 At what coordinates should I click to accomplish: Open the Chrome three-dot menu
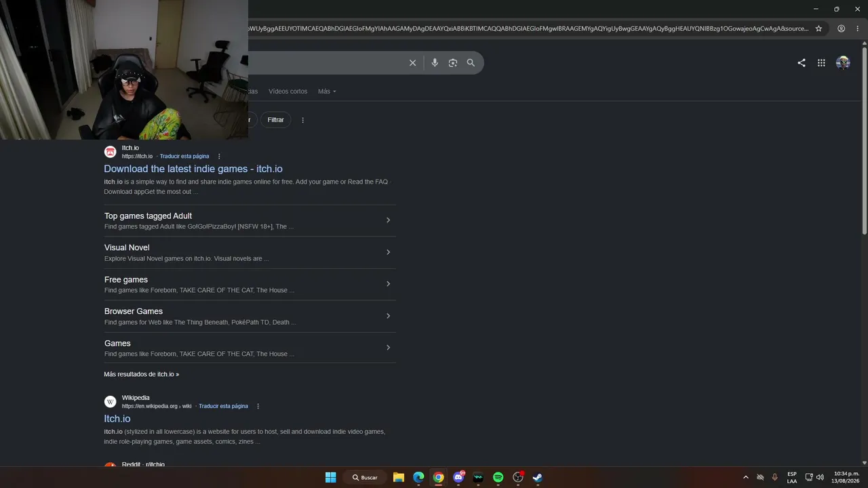[857, 28]
